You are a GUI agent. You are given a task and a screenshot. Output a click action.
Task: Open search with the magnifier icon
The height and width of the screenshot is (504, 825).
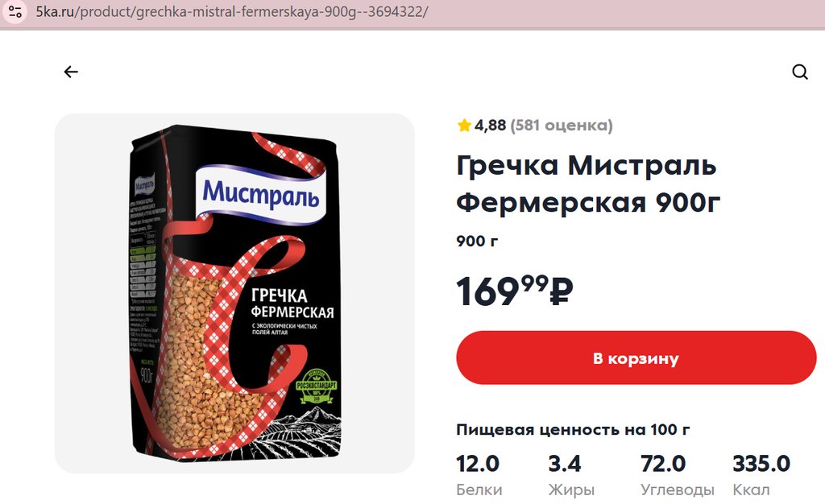coord(800,72)
